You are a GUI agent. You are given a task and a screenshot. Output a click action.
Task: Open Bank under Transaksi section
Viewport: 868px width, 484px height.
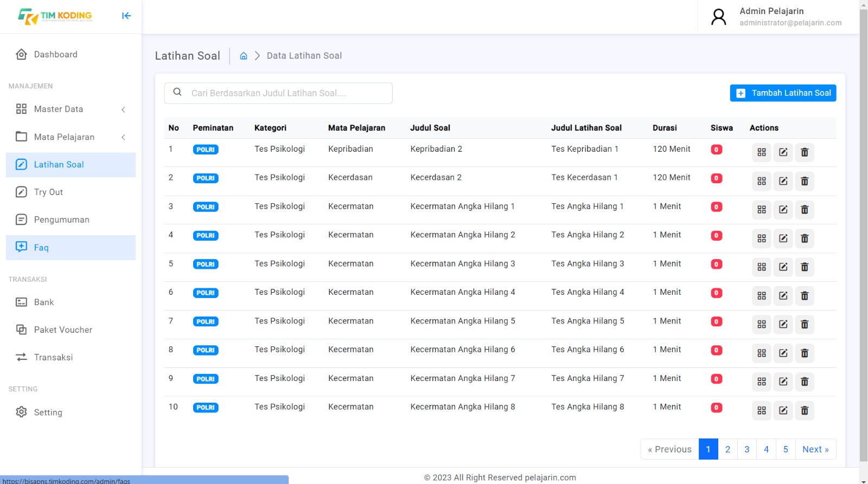point(71,302)
